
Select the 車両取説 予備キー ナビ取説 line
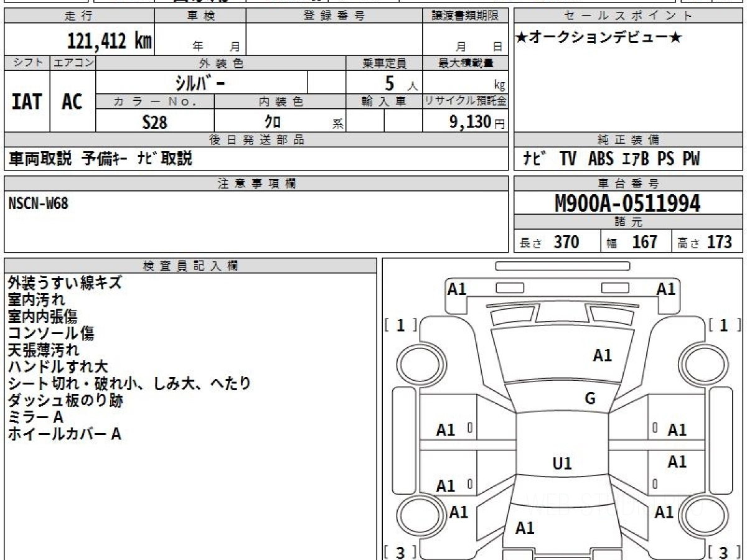pos(100,159)
